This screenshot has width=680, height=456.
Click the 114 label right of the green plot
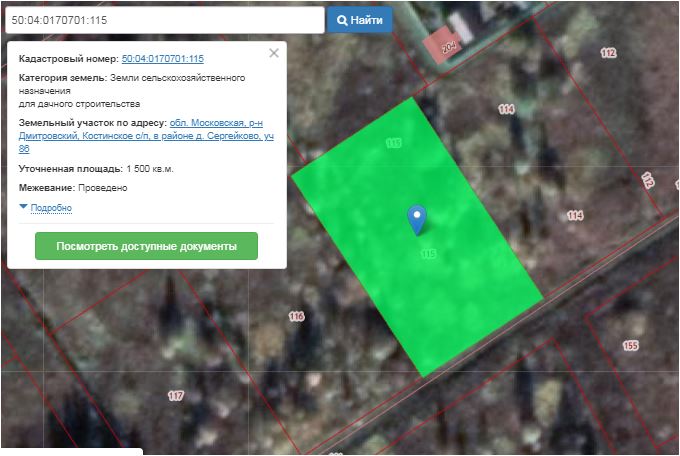(574, 215)
